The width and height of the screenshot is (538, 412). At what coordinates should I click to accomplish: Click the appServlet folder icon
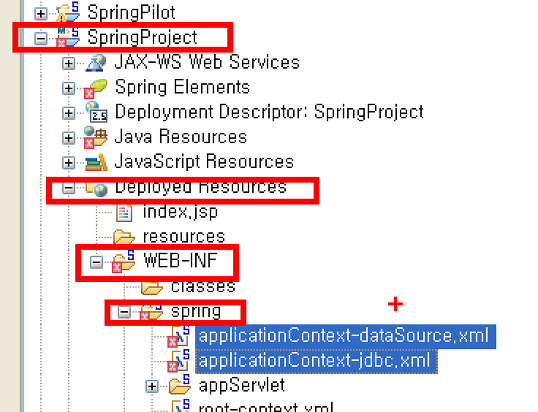coord(179,385)
